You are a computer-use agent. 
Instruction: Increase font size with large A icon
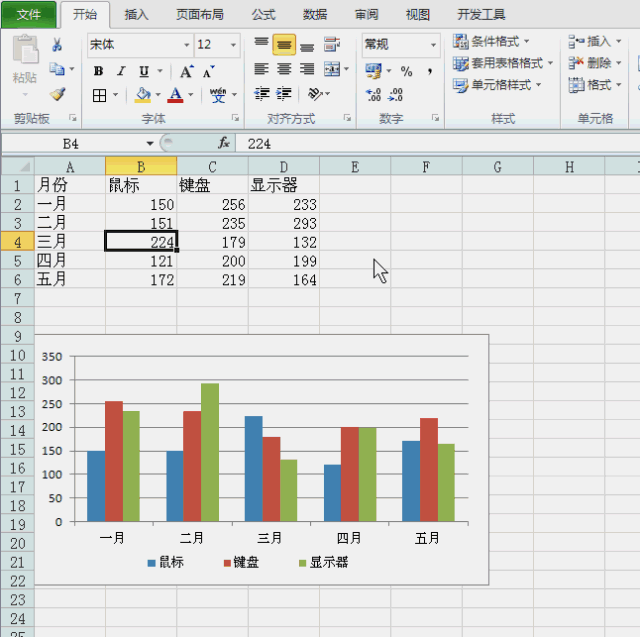pos(187,71)
